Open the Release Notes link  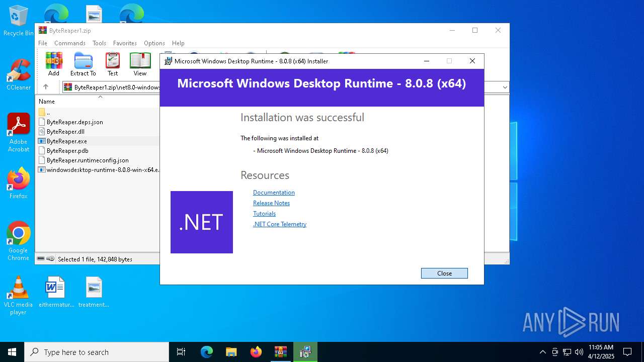(x=271, y=203)
